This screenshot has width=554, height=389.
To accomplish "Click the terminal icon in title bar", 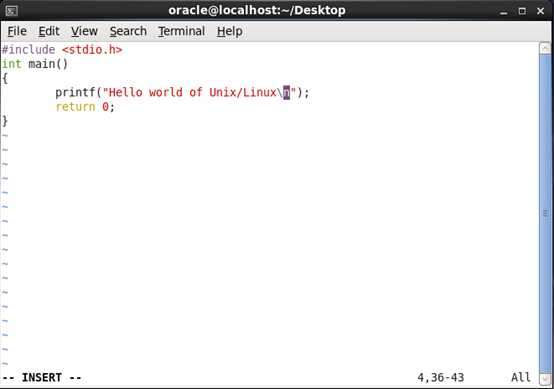I will (11, 11).
